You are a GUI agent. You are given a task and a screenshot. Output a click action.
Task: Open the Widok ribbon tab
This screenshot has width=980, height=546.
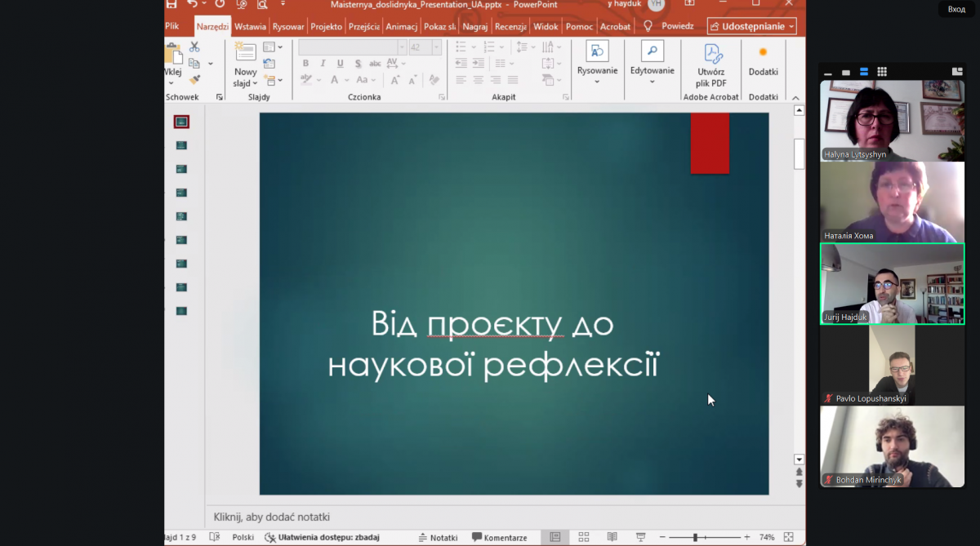tap(546, 25)
